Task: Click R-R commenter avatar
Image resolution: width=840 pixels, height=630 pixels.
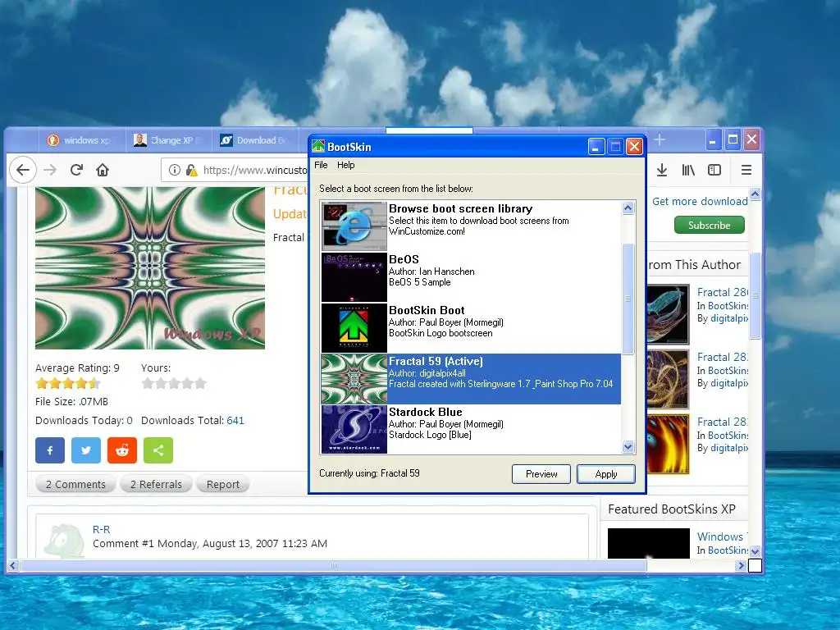Action: point(63,541)
